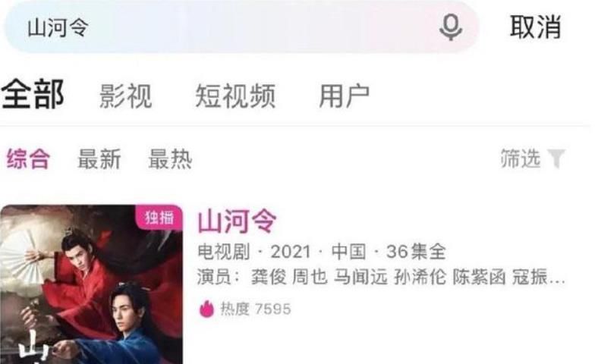Image resolution: width=595 pixels, height=364 pixels.
Task: Switch to the 全部 tab
Action: point(32,94)
